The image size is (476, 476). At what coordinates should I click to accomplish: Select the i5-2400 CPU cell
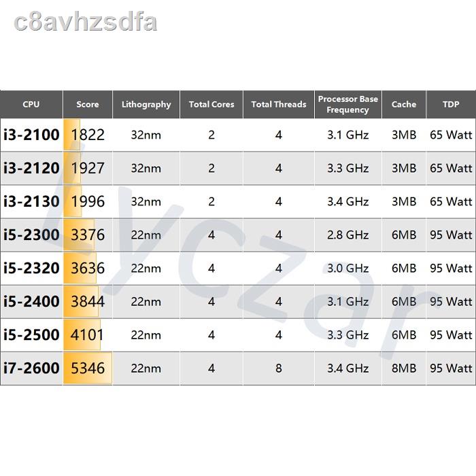click(x=31, y=302)
